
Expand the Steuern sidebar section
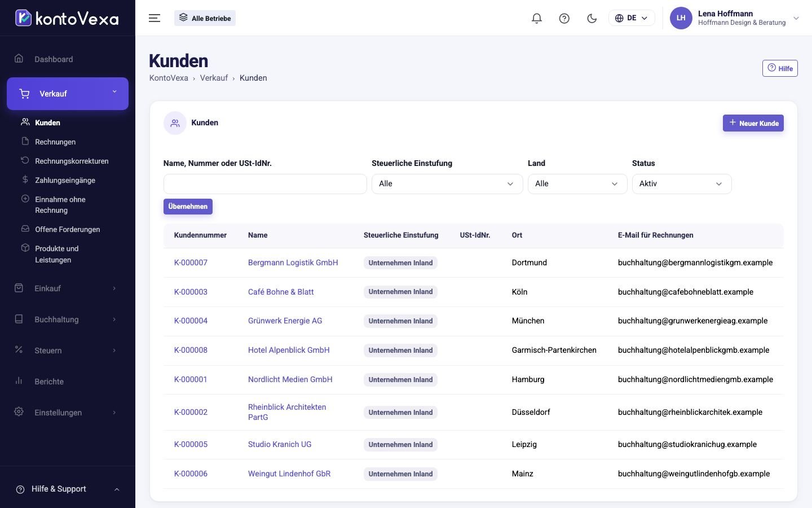(x=68, y=351)
